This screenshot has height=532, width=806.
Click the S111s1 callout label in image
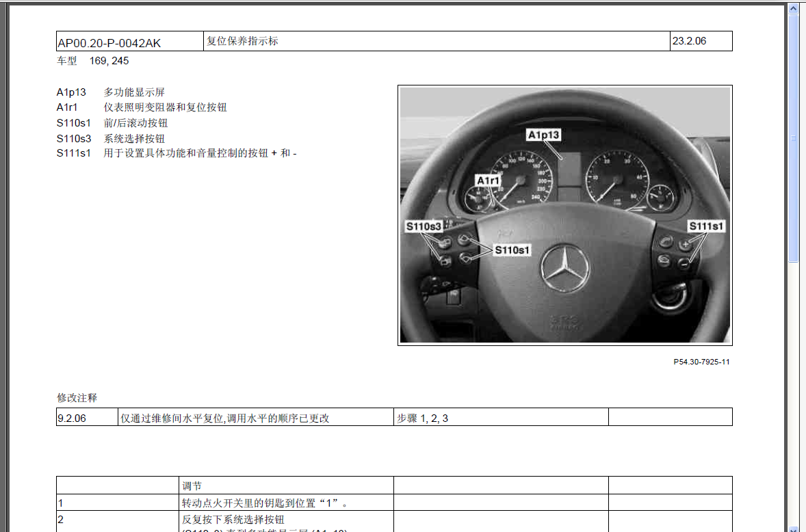coord(706,226)
